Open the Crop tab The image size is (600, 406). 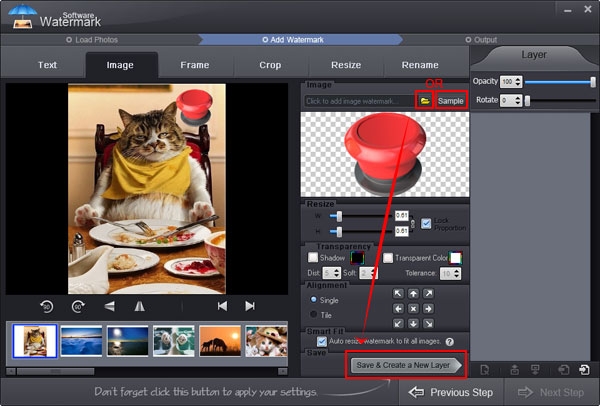coord(270,65)
